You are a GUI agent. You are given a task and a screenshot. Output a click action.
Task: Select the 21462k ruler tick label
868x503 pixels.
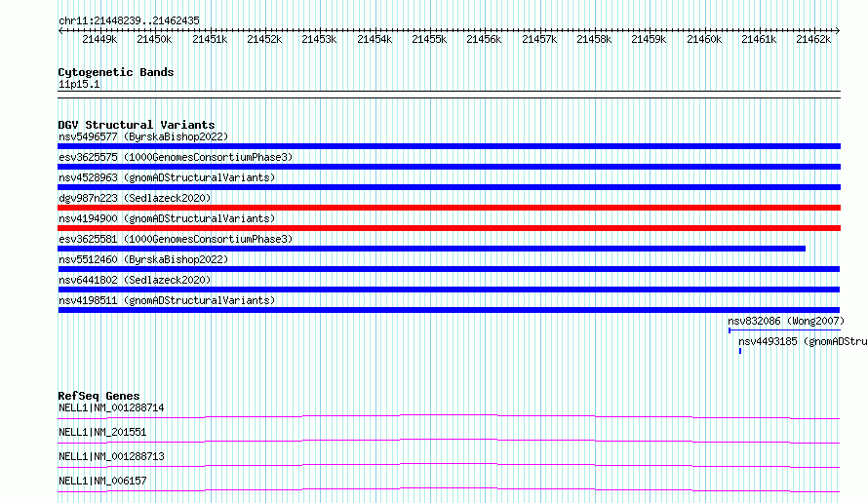pyautogui.click(x=813, y=39)
